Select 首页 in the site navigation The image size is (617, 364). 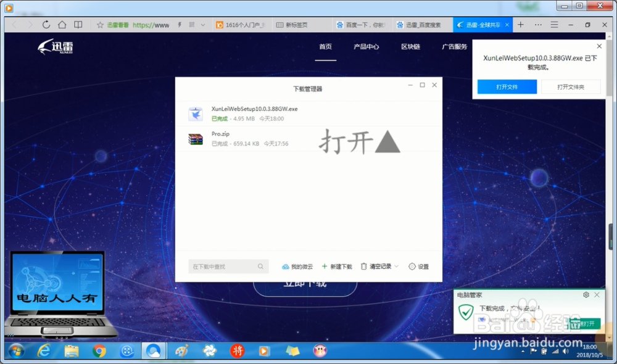[325, 46]
